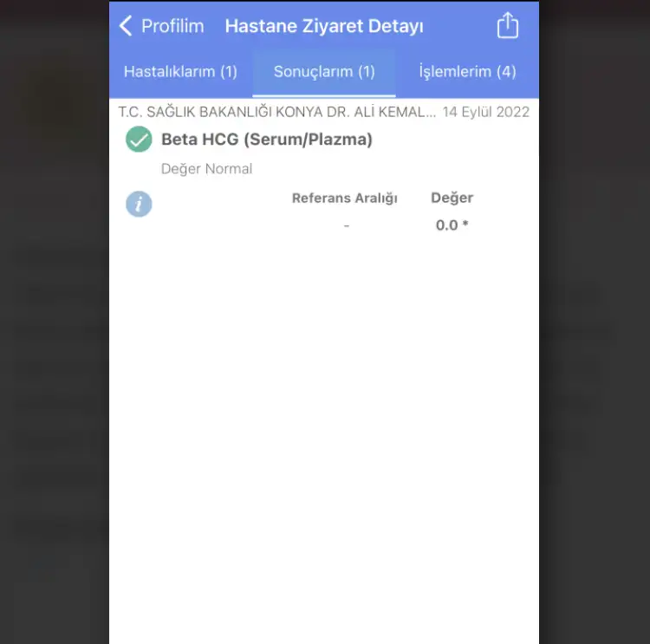Open the İşlemlerim (4) tab

click(x=468, y=72)
